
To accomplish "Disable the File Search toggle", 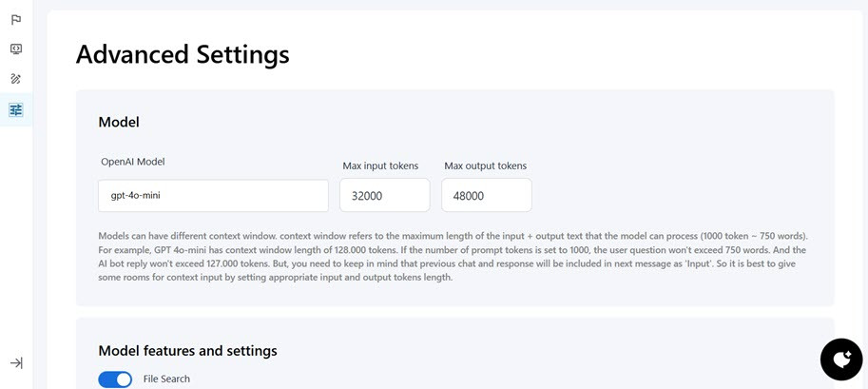I will [115, 379].
